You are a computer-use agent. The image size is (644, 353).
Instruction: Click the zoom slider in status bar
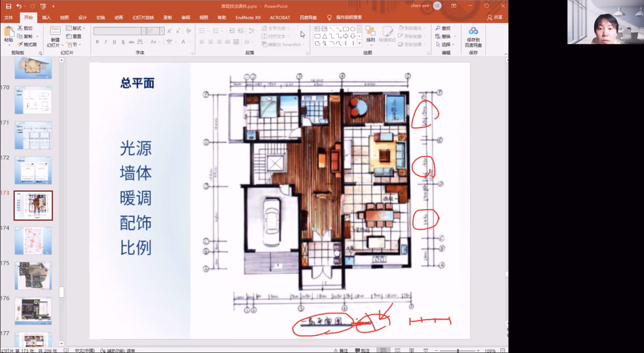click(458, 350)
